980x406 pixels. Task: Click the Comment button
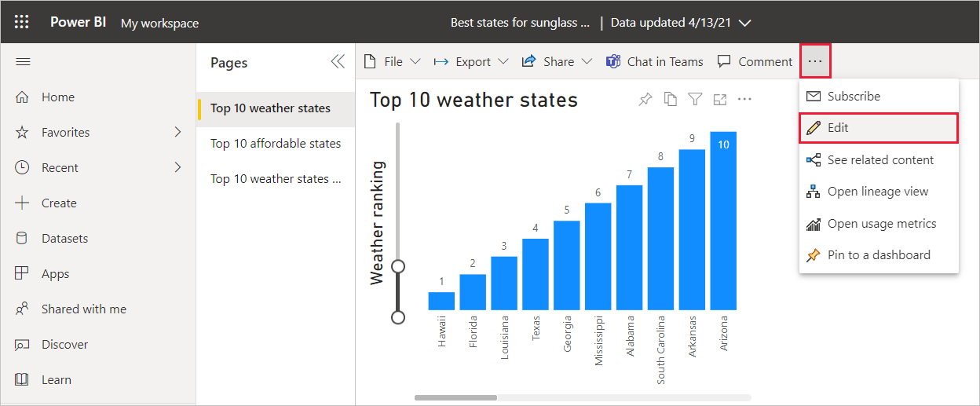(x=755, y=62)
